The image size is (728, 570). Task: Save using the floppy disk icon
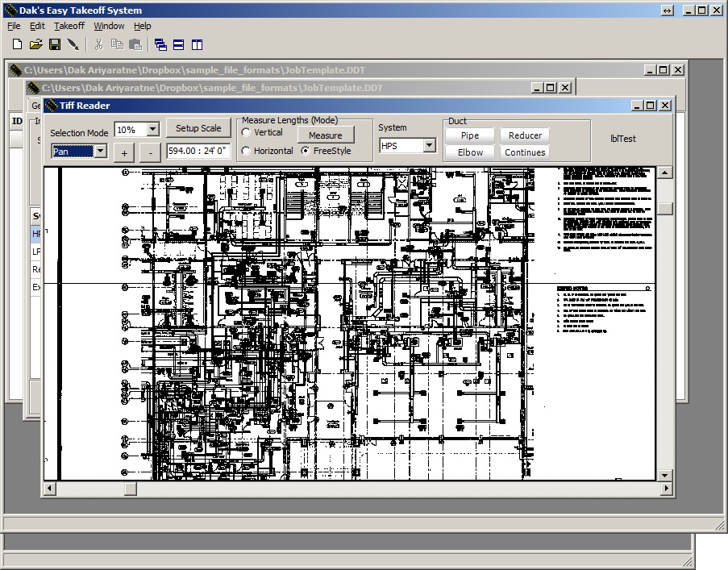pyautogui.click(x=55, y=44)
